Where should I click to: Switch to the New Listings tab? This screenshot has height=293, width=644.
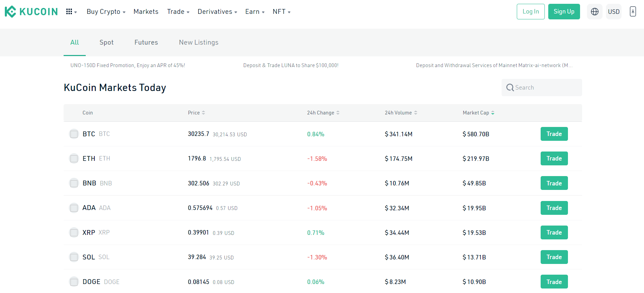(199, 42)
